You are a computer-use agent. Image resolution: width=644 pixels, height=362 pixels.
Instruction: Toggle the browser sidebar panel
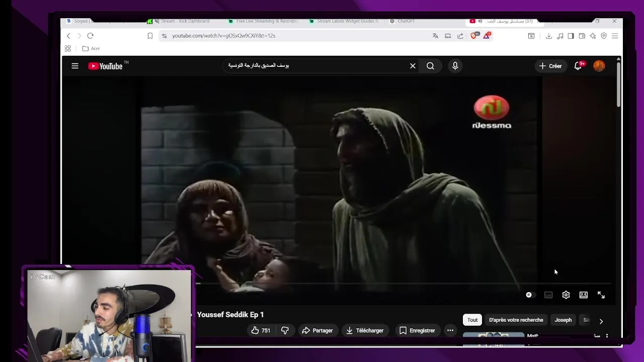(x=571, y=36)
